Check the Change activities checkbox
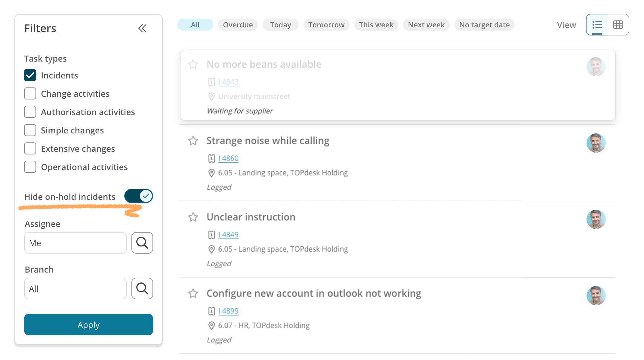 [x=30, y=93]
